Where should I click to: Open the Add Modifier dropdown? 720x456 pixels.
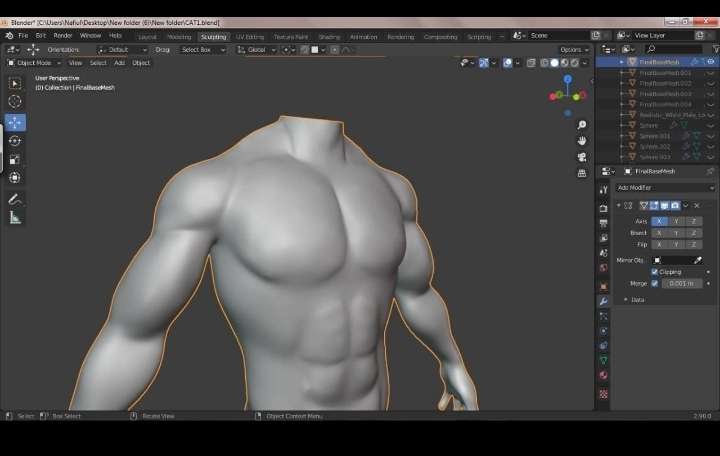(x=665, y=188)
